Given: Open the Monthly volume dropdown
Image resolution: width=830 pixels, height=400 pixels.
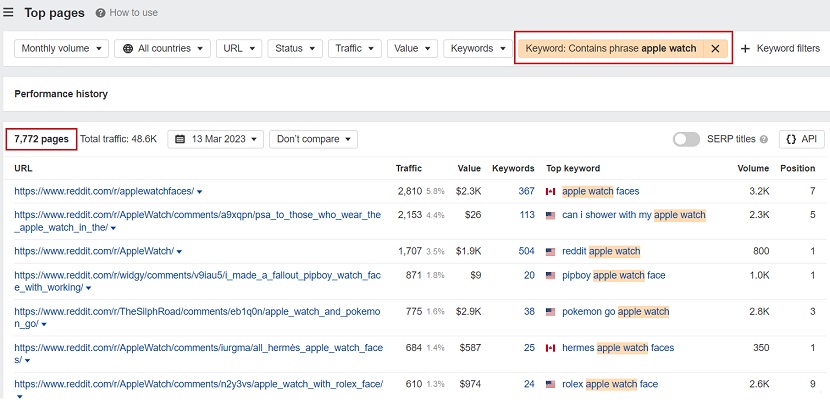Looking at the screenshot, I should [x=61, y=48].
